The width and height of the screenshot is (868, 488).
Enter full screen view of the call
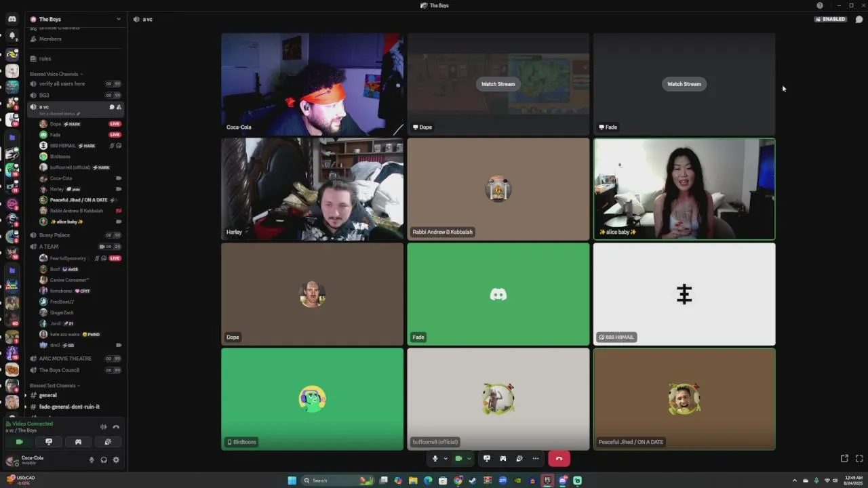click(859, 459)
